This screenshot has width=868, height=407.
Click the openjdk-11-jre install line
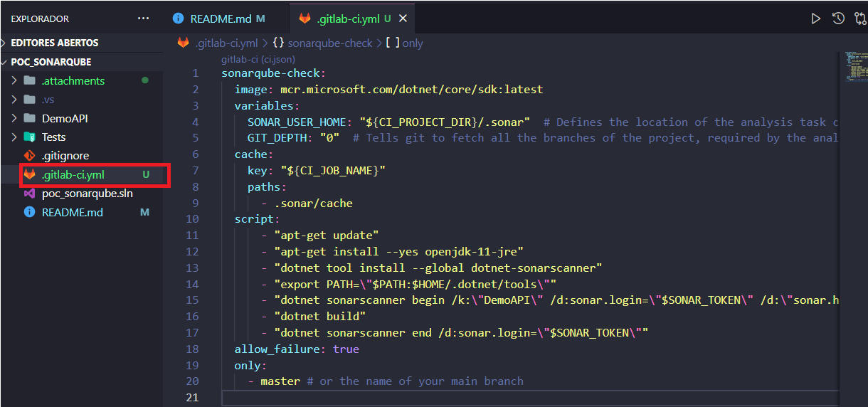pos(398,252)
